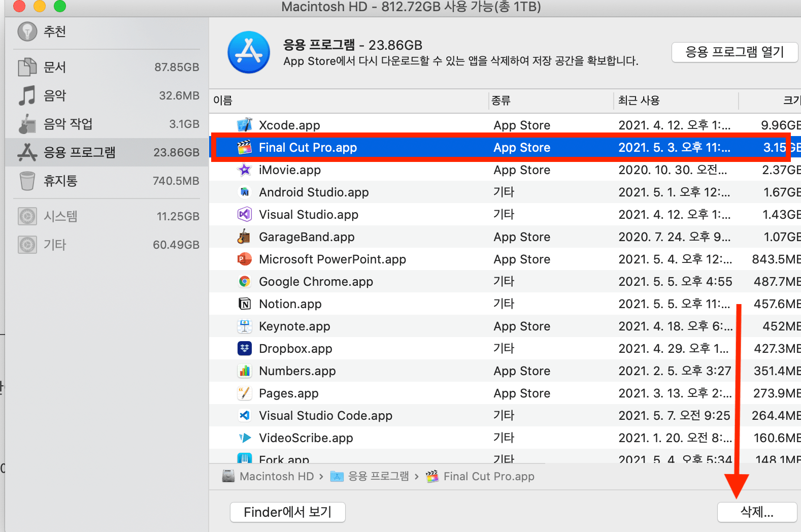Sort by 크기 column header
801x532 pixels.
(770, 101)
